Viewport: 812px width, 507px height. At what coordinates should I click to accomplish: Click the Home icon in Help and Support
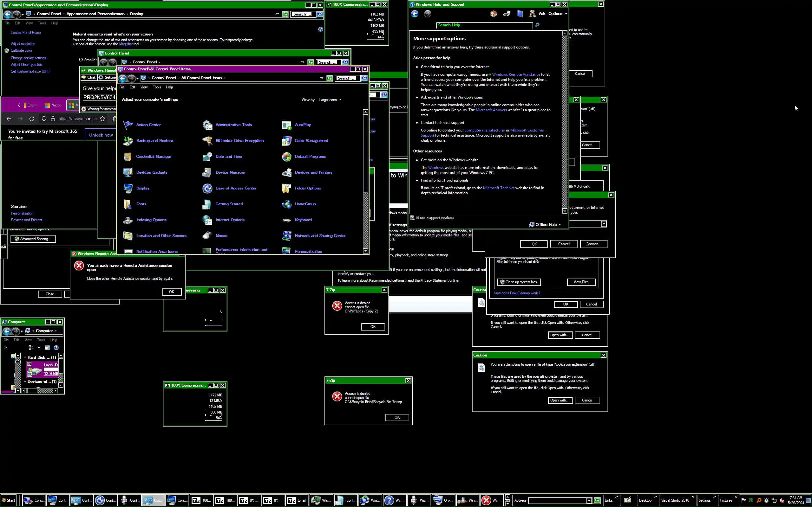493,14
